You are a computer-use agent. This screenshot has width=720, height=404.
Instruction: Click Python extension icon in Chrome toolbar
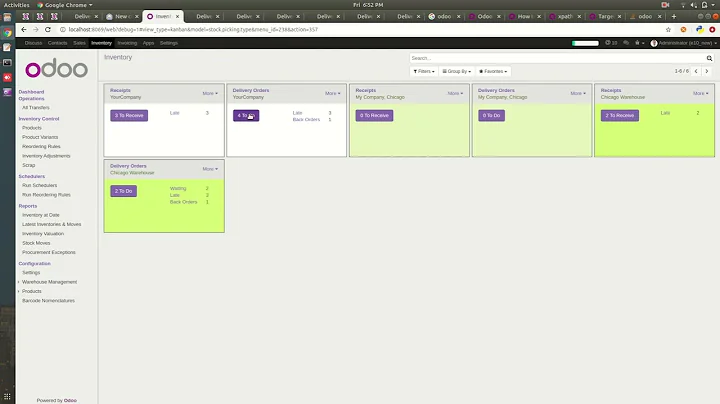coord(699,29)
